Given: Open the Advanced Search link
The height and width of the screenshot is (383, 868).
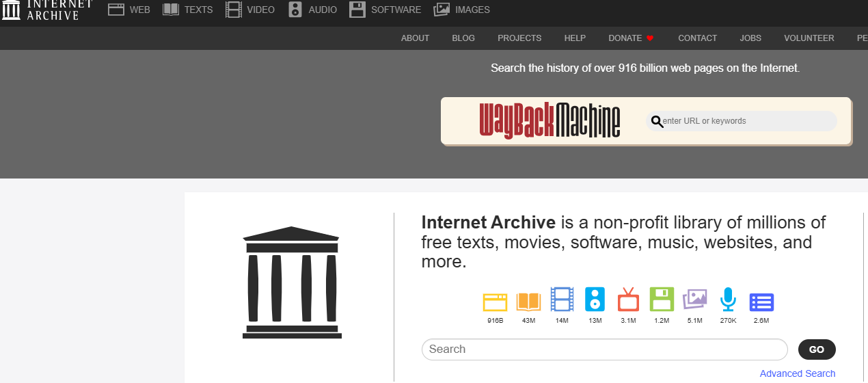Looking at the screenshot, I should (798, 373).
